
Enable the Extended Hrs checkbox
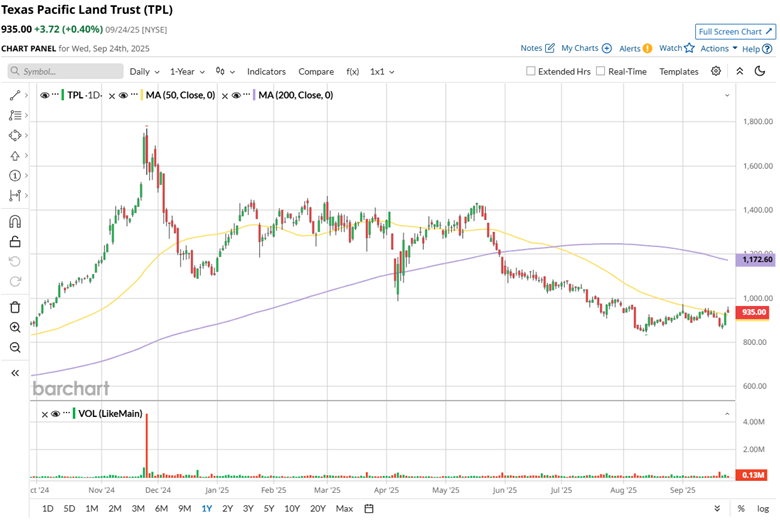pos(531,71)
